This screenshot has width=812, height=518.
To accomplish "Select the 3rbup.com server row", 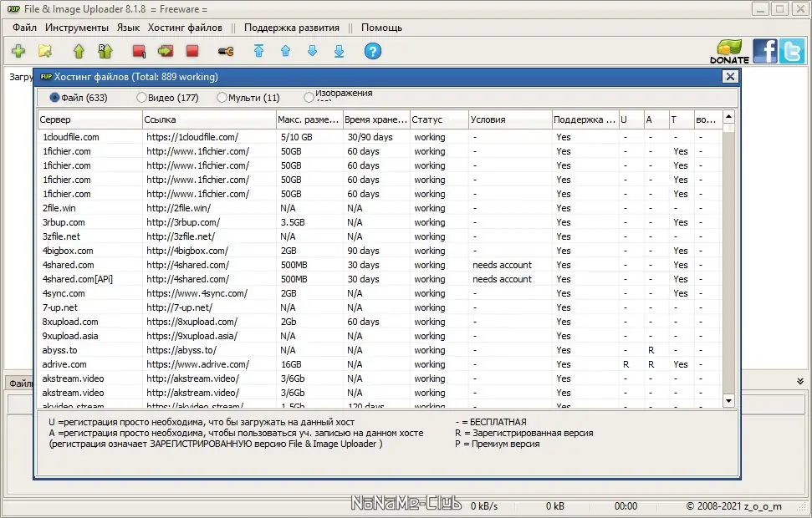I will 380,222.
